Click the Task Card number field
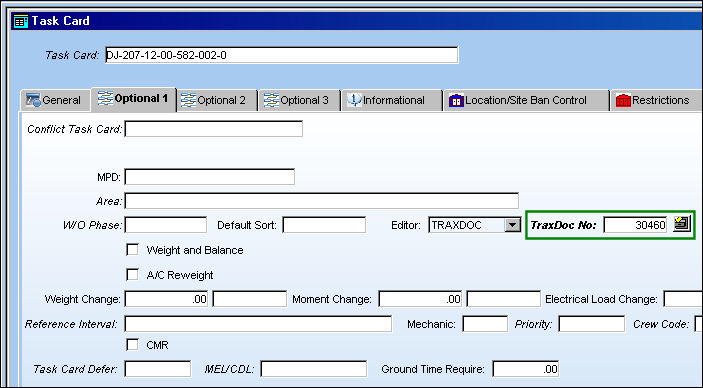Viewport: 703px width, 388px height. [x=282, y=55]
